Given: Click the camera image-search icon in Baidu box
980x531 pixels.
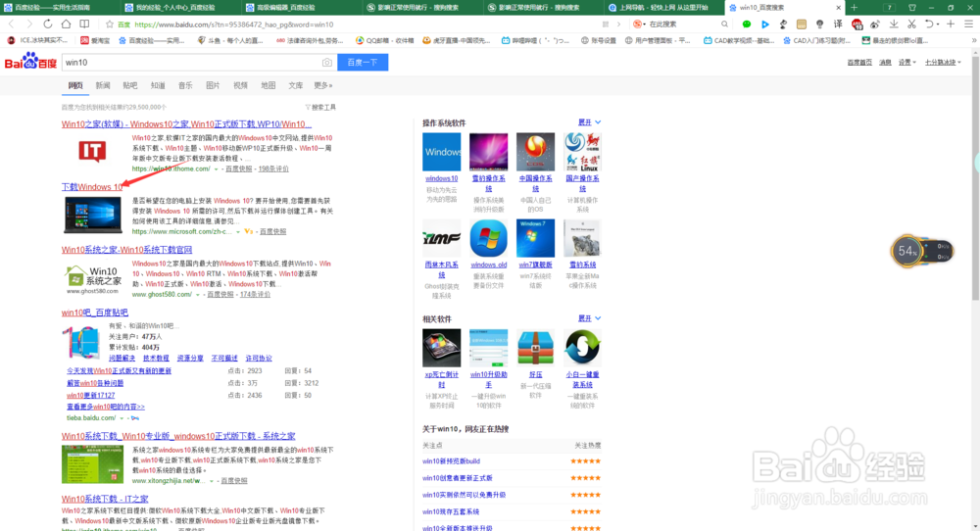Looking at the screenshot, I should click(x=327, y=63).
